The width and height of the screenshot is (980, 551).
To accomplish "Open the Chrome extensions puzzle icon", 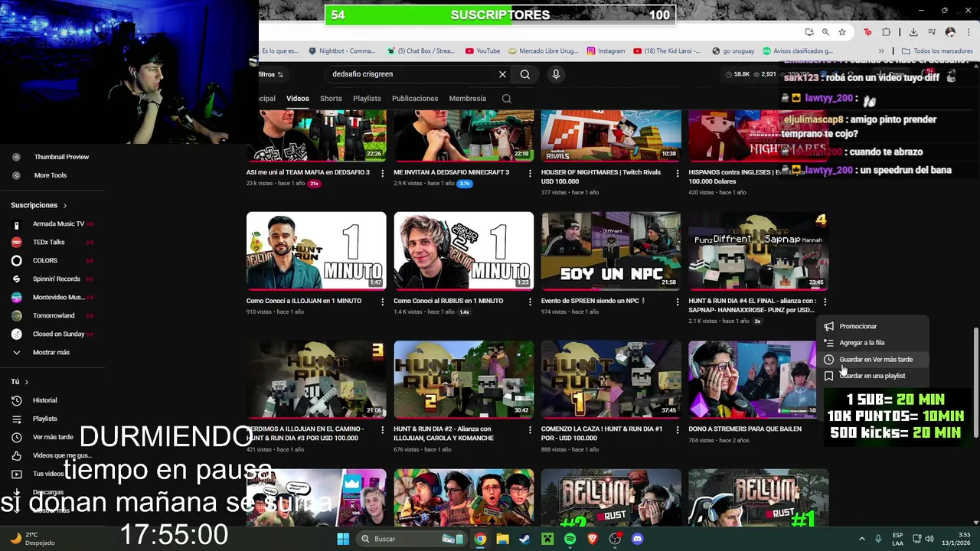I will [886, 32].
